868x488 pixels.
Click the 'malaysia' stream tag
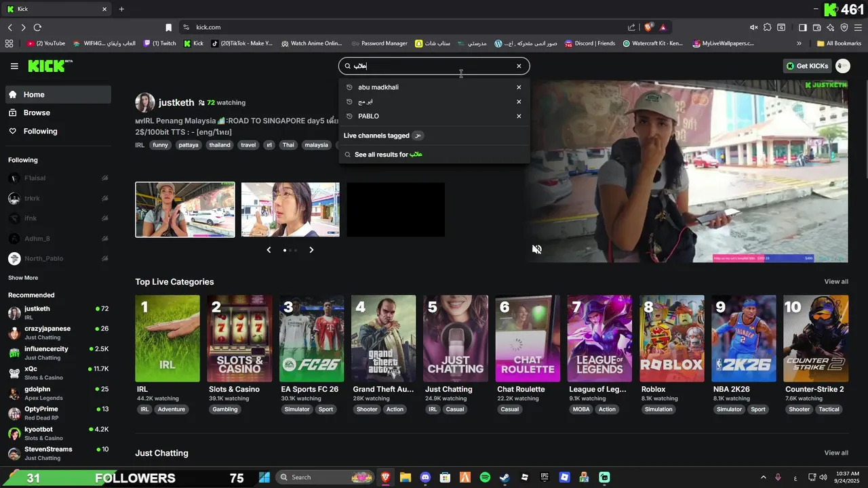[316, 145]
